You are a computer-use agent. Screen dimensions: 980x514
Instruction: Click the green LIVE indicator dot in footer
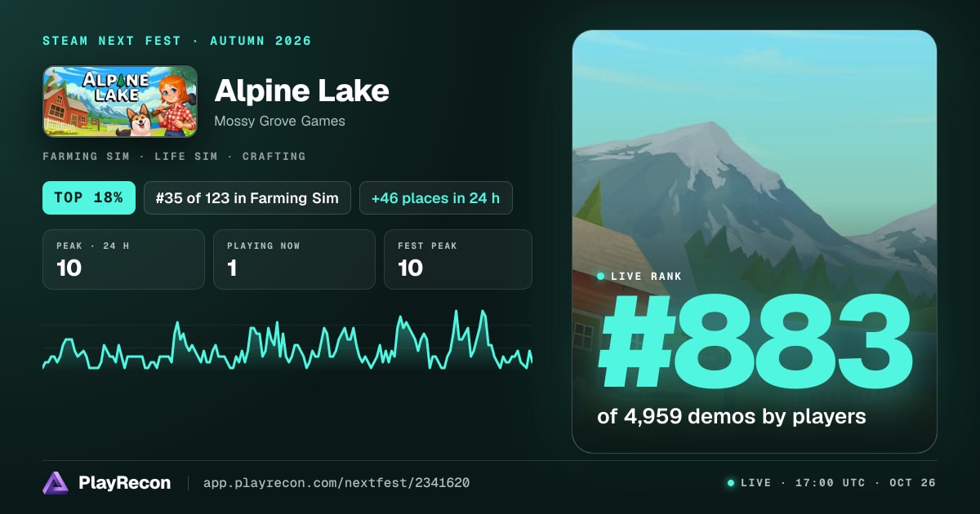point(731,483)
